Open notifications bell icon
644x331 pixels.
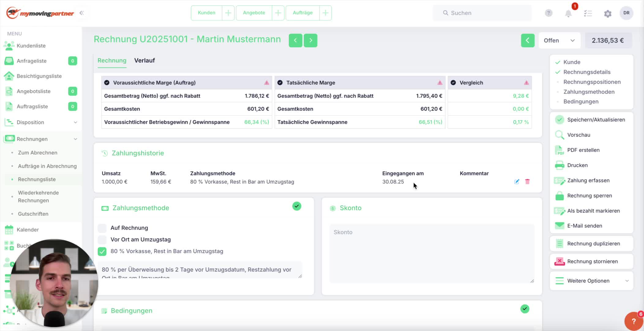pos(568,13)
